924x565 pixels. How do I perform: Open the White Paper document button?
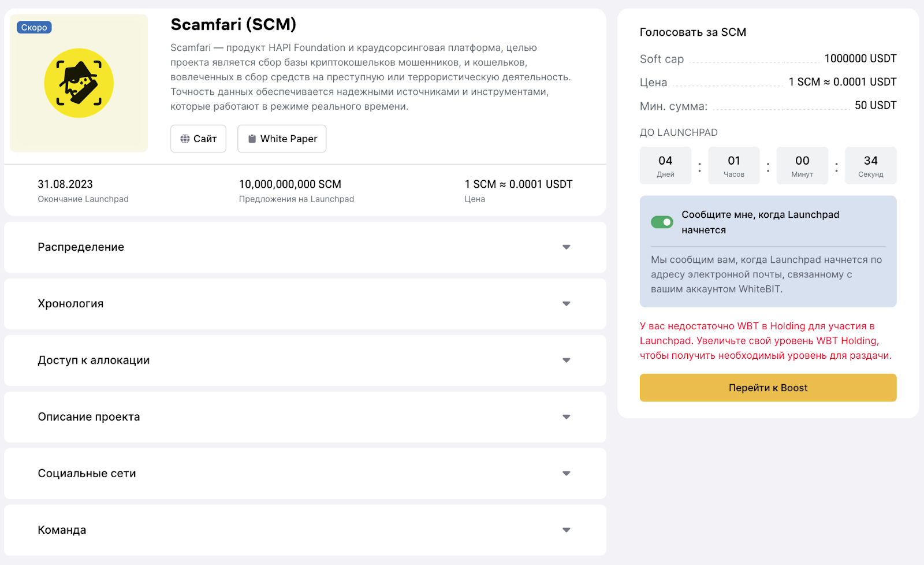pyautogui.click(x=282, y=139)
